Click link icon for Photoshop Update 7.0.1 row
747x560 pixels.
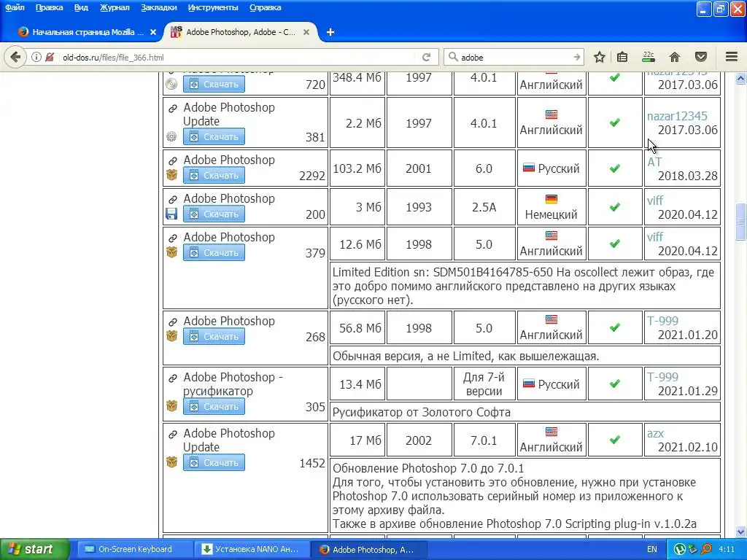tap(172, 435)
